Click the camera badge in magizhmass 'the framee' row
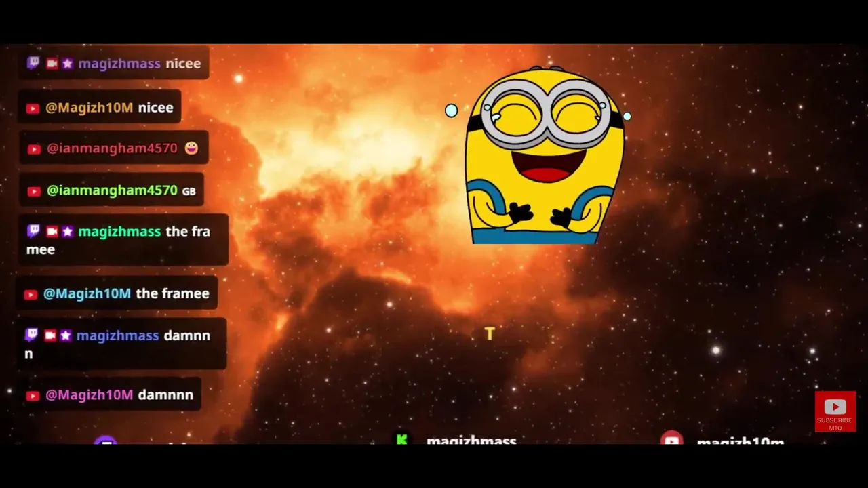Image resolution: width=868 pixels, height=488 pixels. [x=52, y=232]
